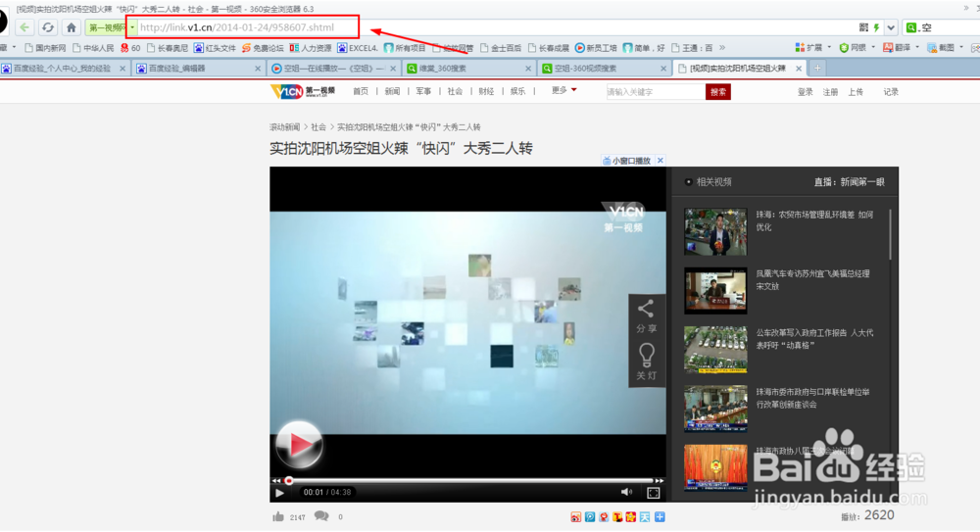
Task: Open the 翻译 translate dropdown
Action: pyautogui.click(x=901, y=47)
